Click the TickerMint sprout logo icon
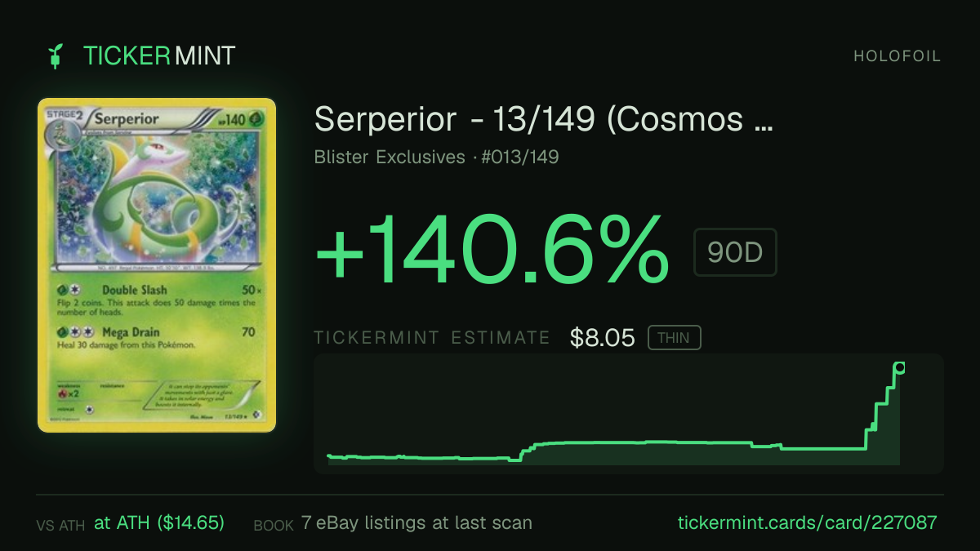This screenshot has width=980, height=551. point(55,56)
